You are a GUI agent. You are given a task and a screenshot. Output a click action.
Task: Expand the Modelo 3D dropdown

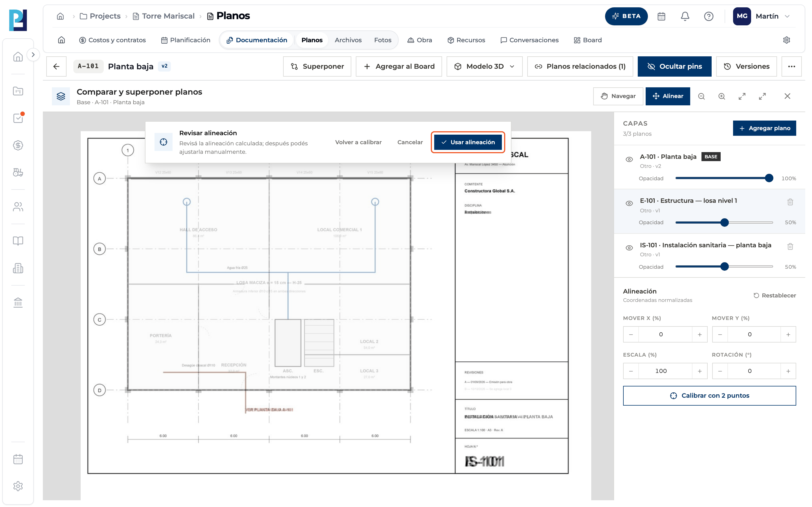point(484,66)
